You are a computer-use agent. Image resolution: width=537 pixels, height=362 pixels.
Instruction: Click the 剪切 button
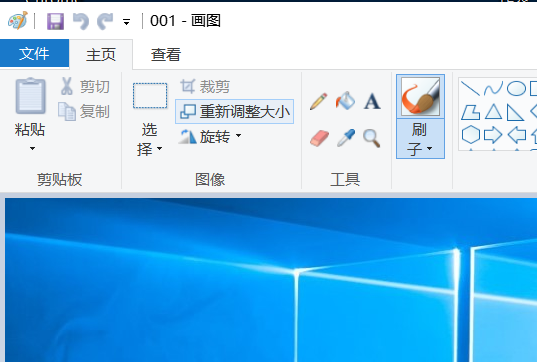[85, 86]
